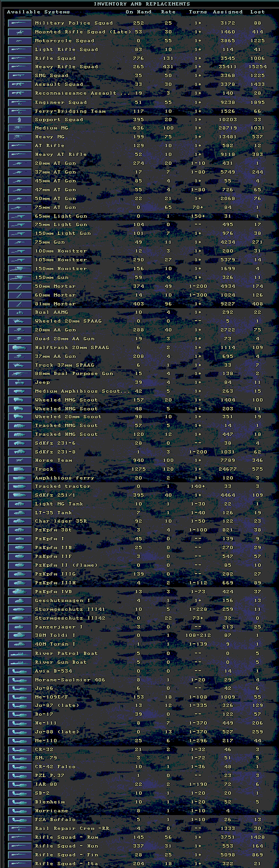Select the River Gun Boat icon

click(20, 662)
